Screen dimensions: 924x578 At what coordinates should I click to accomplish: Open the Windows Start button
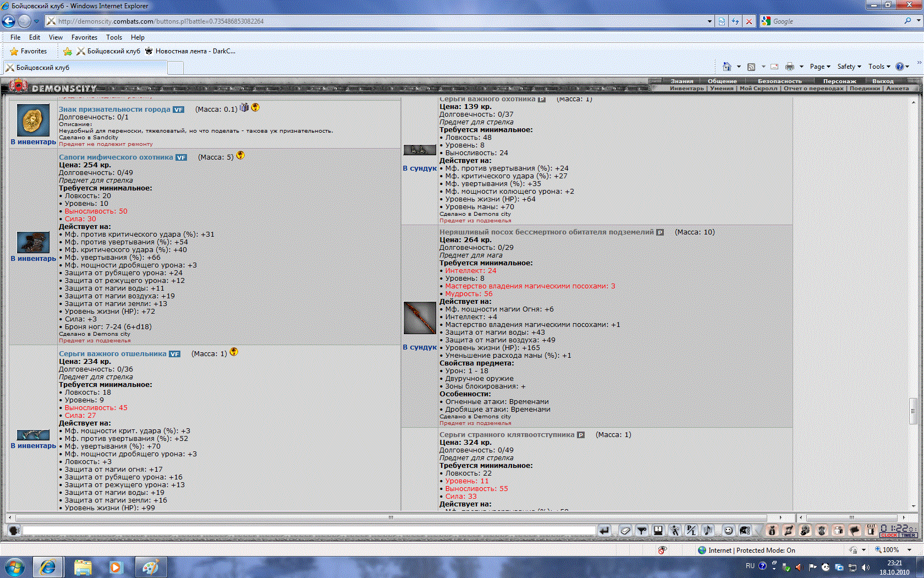point(15,567)
